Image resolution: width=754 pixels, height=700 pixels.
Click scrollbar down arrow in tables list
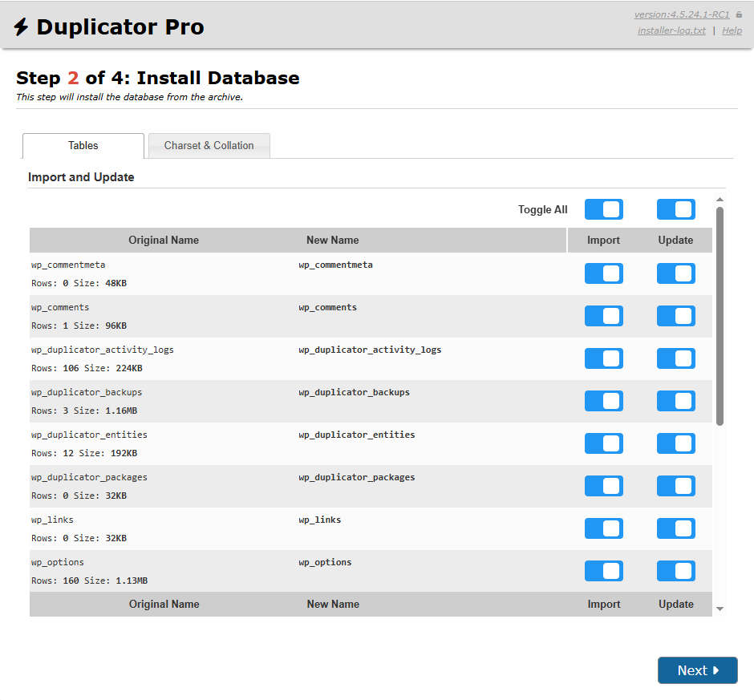click(720, 609)
